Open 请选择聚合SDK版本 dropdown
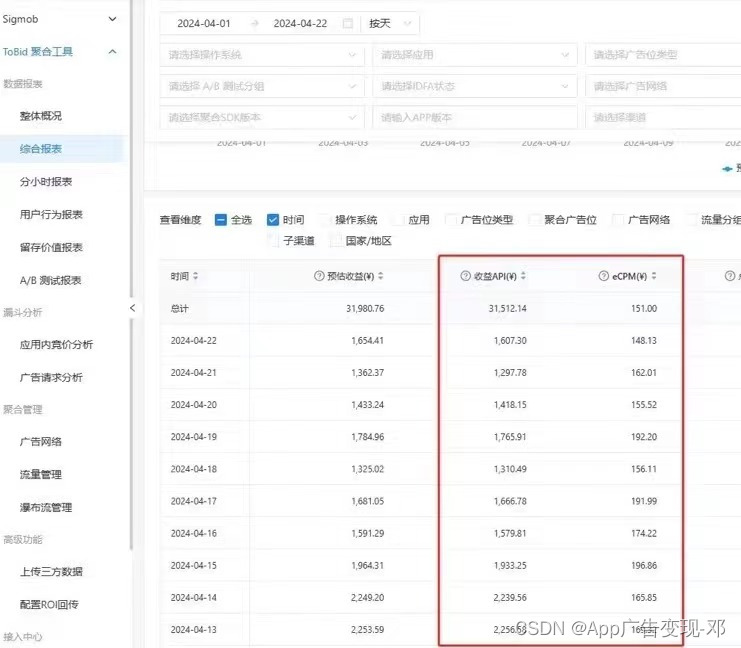This screenshot has width=741, height=648. (262, 117)
